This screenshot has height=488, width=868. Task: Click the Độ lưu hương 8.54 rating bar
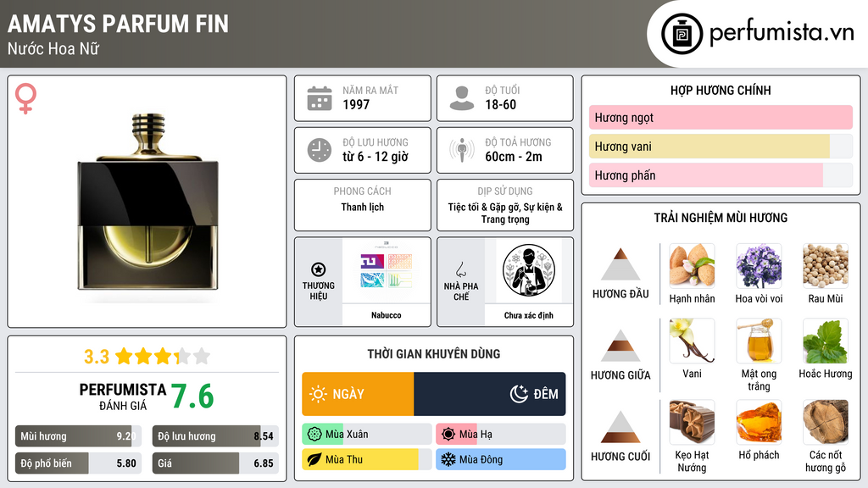(x=215, y=436)
